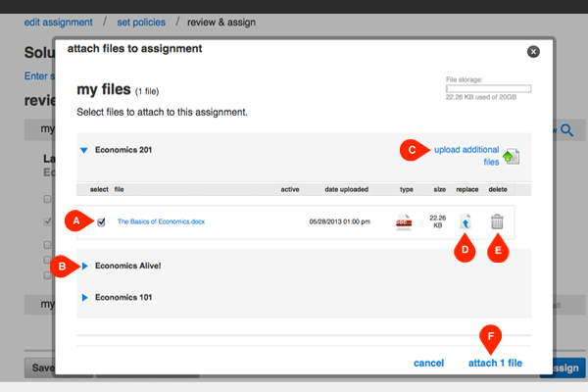Delete the file using the trash icon
The width and height of the screenshot is (588, 392).
click(x=498, y=222)
